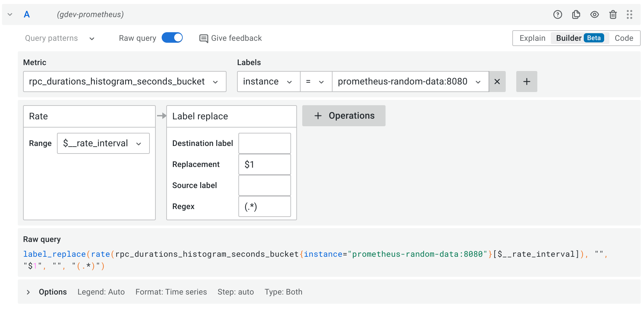Add a new label filter

[x=526, y=82]
